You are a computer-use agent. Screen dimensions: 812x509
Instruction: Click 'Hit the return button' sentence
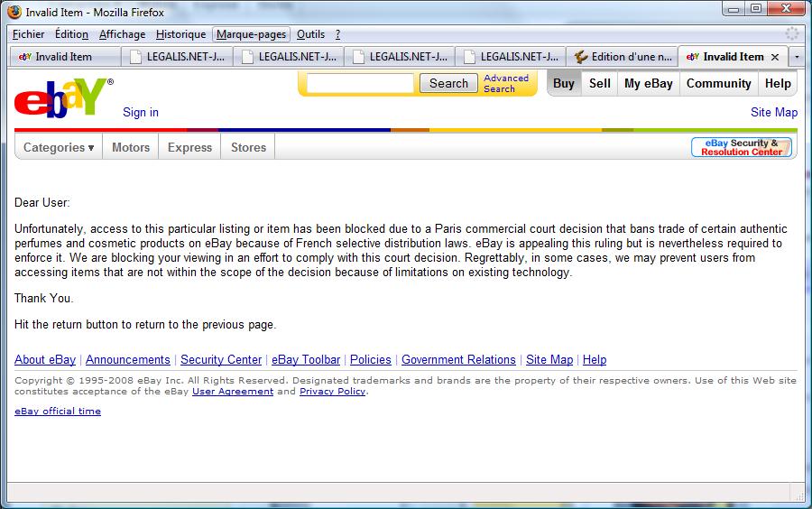pyautogui.click(x=145, y=325)
